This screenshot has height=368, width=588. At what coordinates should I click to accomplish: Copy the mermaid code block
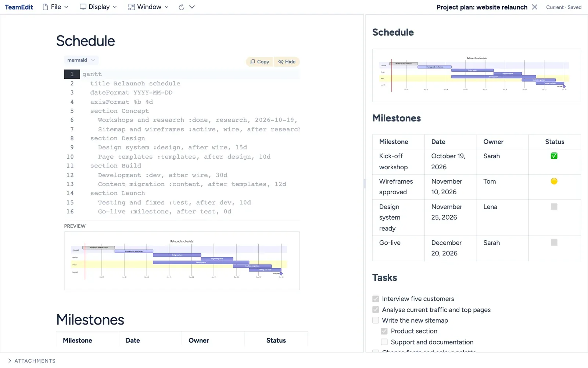pos(260,62)
